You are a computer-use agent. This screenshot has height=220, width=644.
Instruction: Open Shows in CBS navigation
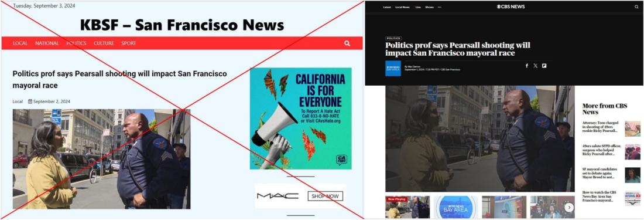tap(429, 7)
